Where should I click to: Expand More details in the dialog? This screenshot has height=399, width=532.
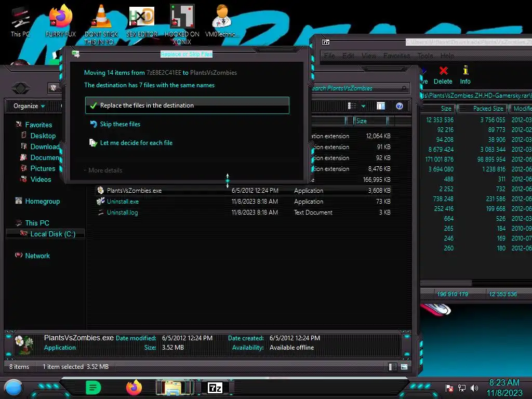coord(104,170)
